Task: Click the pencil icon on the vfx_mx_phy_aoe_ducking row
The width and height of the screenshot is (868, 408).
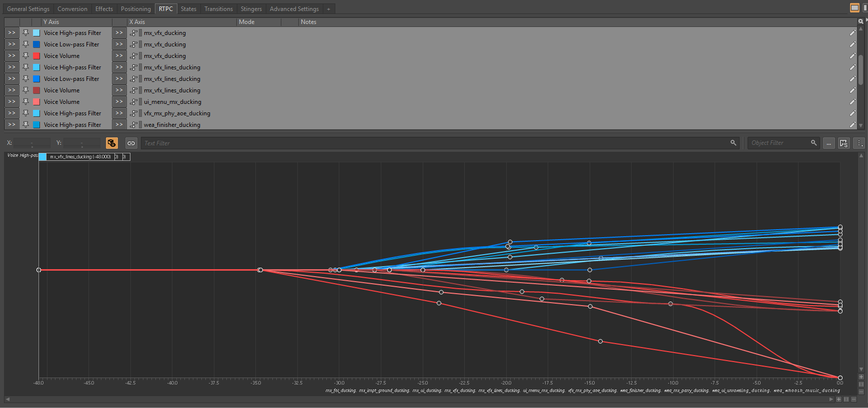Action: (852, 113)
